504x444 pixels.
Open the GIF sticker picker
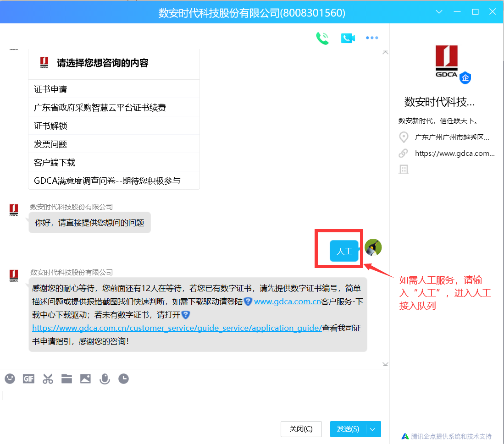[x=28, y=379]
